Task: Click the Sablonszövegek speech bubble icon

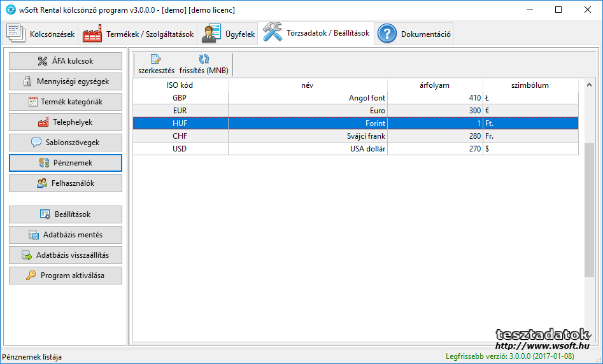Action: pyautogui.click(x=36, y=143)
